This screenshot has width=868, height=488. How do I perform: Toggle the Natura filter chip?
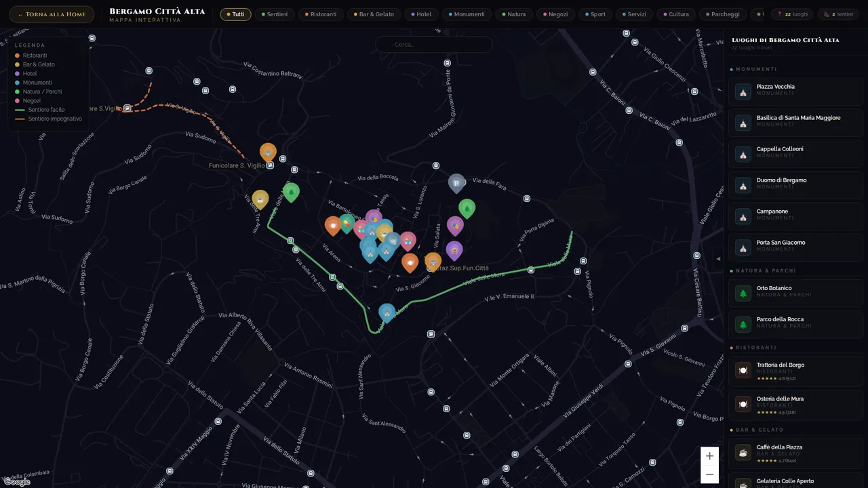(x=513, y=14)
